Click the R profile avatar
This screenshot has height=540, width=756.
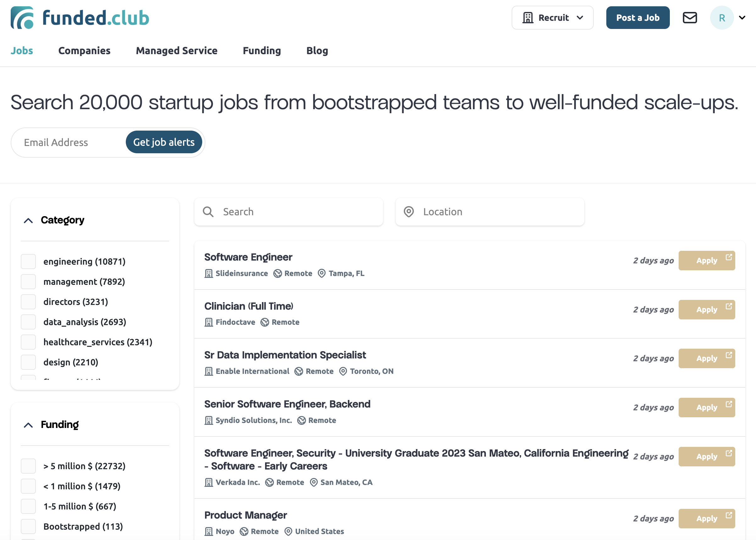coord(722,18)
